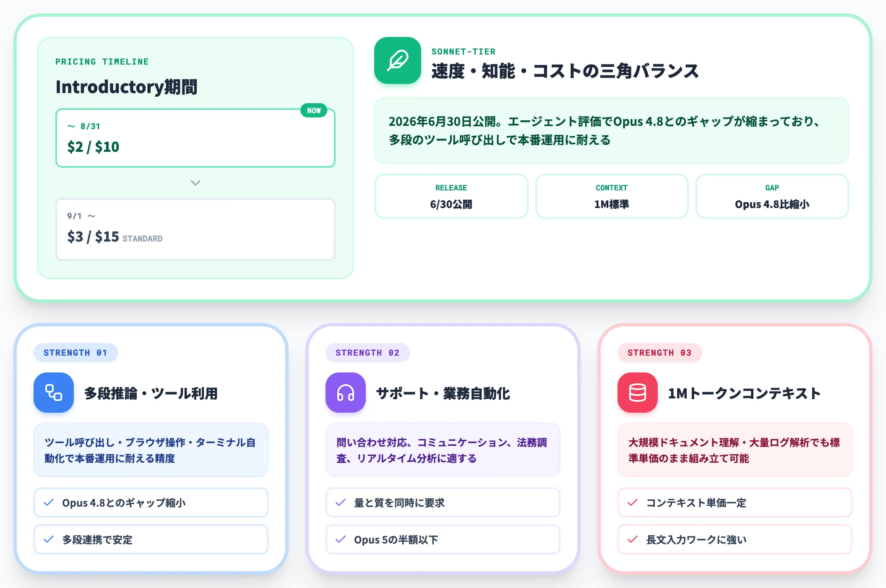Click the Opus 4.8とのギャップ縮小 text
This screenshot has height=588, width=886.
click(124, 502)
